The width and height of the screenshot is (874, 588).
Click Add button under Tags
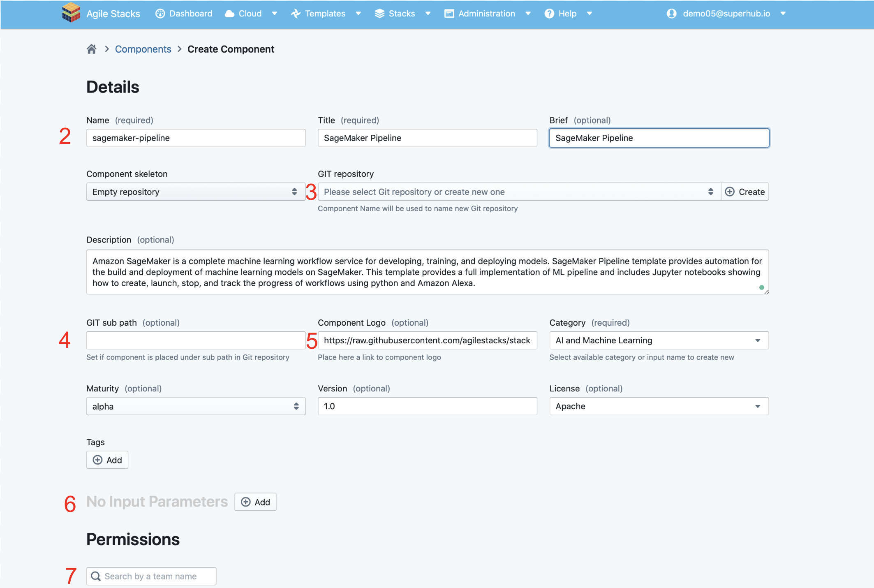107,460
